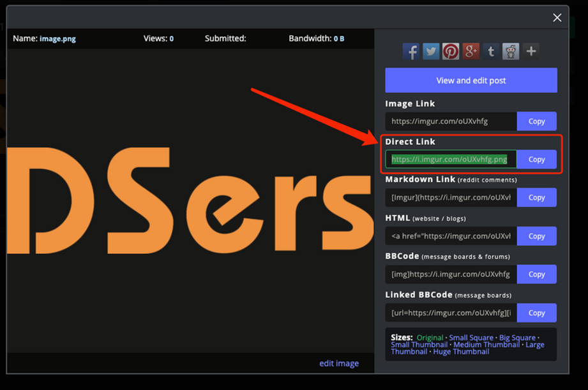Click the View and edit post button
588x390 pixels.
tap(471, 80)
